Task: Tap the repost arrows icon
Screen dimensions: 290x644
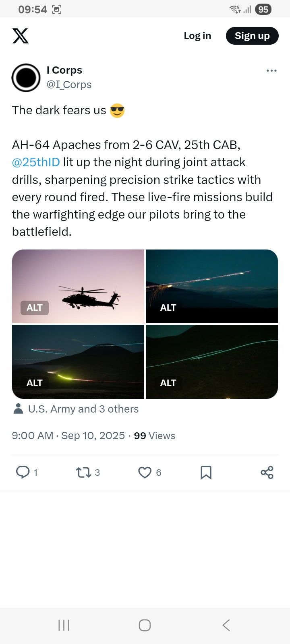Action: 83,472
